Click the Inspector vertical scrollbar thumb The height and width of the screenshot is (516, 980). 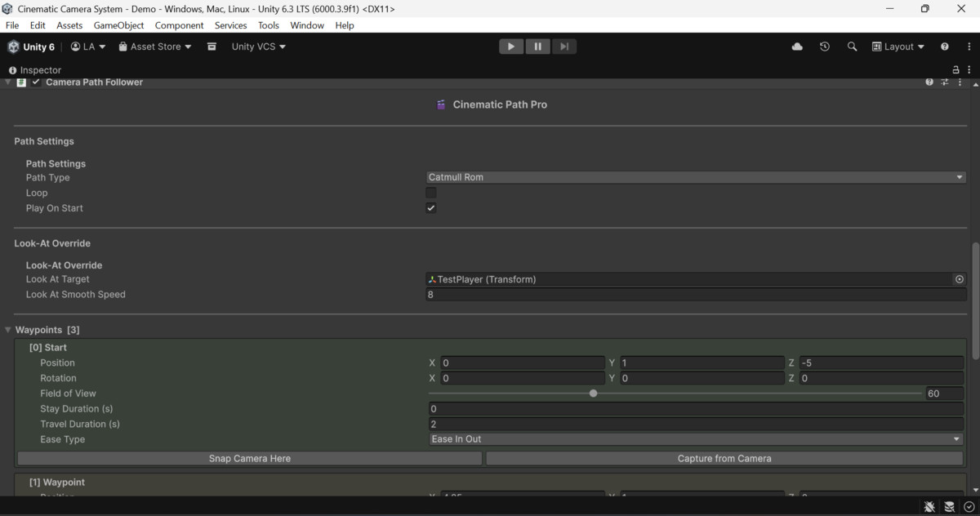(x=974, y=300)
